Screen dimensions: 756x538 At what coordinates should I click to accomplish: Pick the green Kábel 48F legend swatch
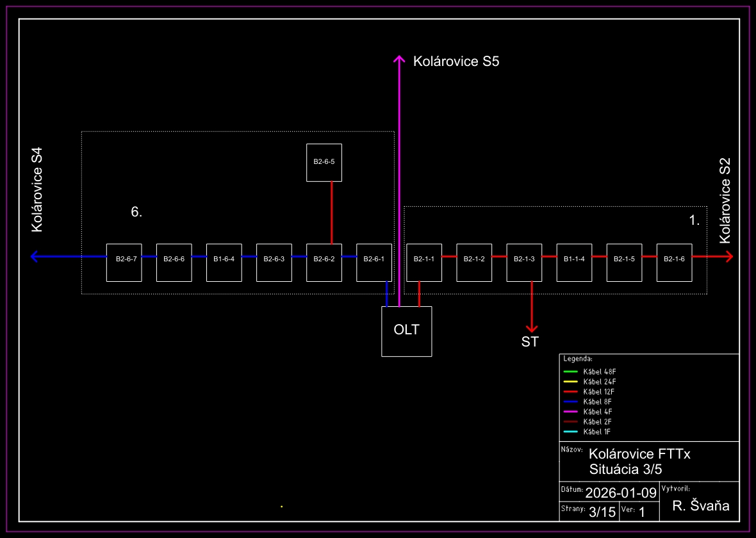click(570, 371)
